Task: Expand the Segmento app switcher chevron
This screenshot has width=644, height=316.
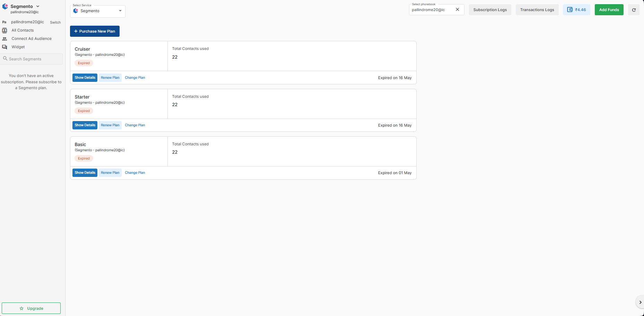Action: pyautogui.click(x=38, y=6)
